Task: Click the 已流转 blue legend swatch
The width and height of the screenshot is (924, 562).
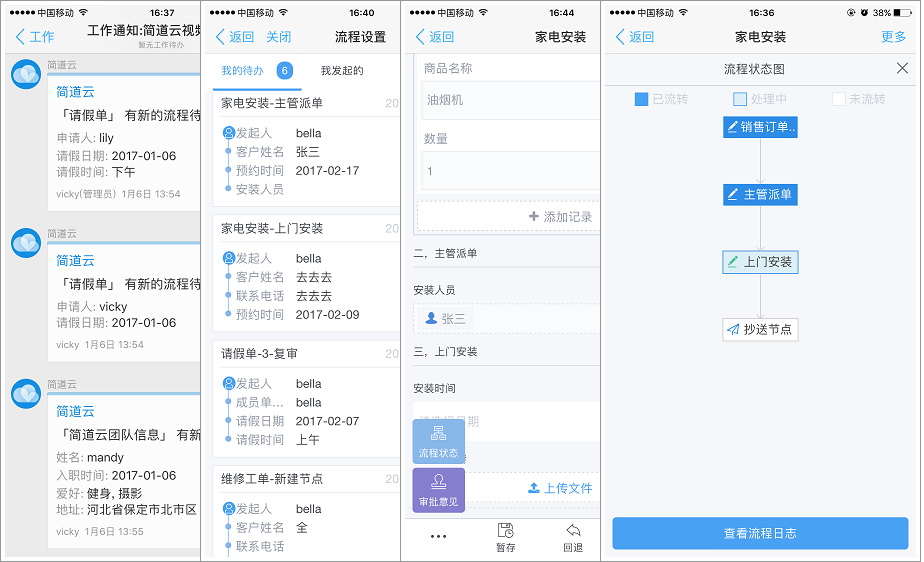Action: pos(641,99)
